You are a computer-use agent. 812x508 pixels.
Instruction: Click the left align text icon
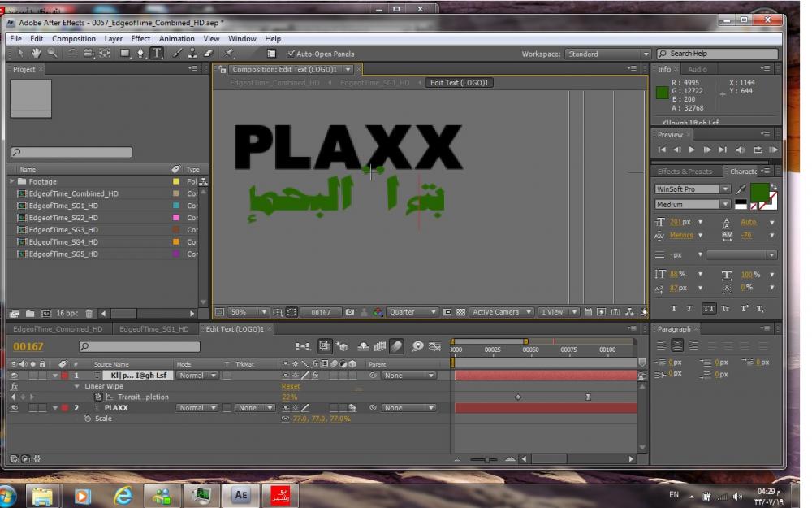661,345
